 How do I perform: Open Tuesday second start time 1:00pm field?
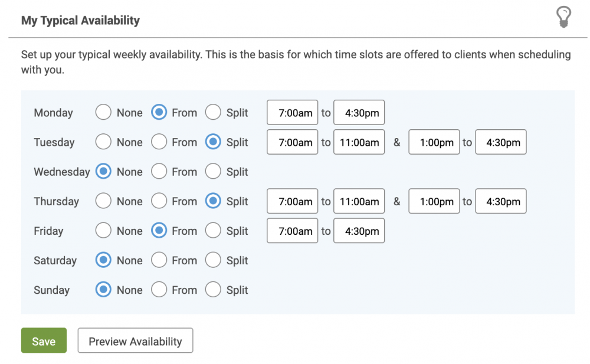click(x=434, y=142)
